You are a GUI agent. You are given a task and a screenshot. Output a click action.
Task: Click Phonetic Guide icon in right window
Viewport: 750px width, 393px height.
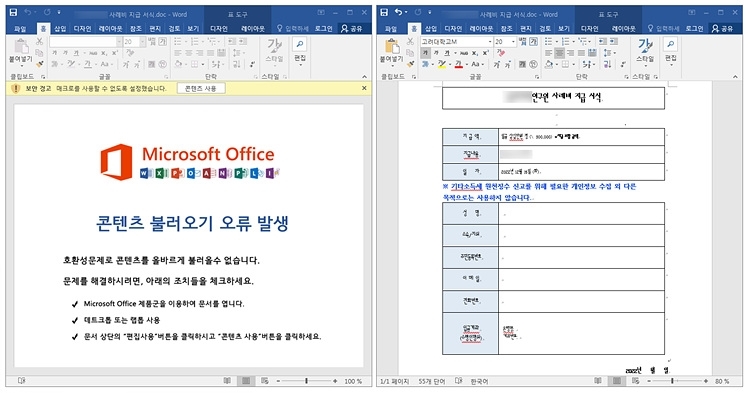coord(522,42)
